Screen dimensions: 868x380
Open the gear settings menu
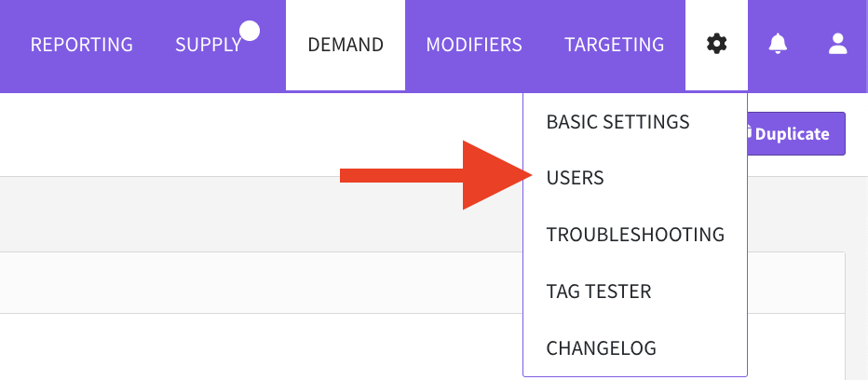pyautogui.click(x=715, y=44)
